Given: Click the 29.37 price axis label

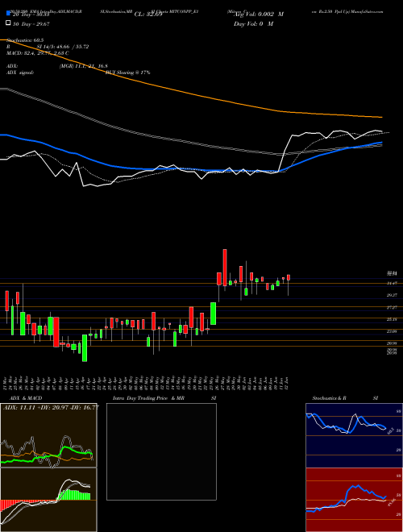Looking at the screenshot, I should tap(392, 295).
